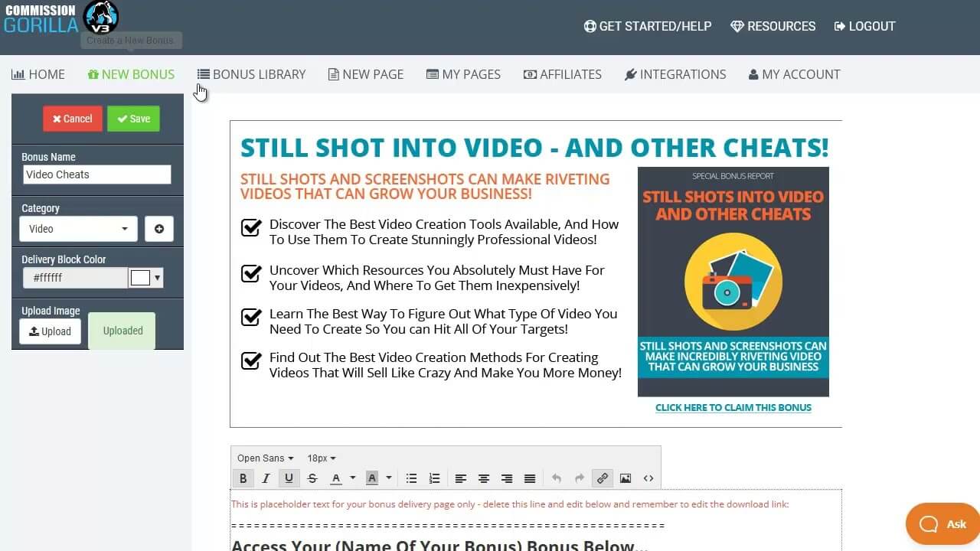Apply strikethrough formatting
Viewport: 980px width, 551px height.
pos(312,478)
